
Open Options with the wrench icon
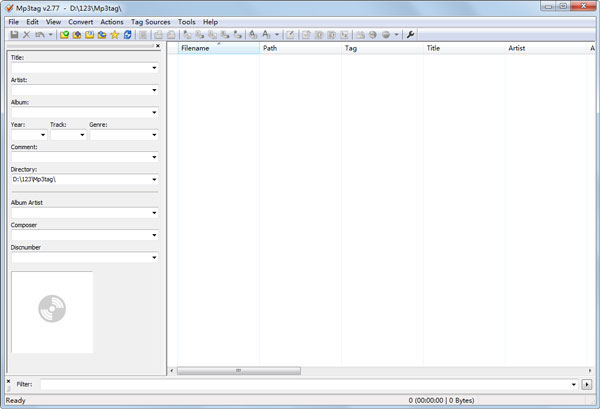click(410, 35)
